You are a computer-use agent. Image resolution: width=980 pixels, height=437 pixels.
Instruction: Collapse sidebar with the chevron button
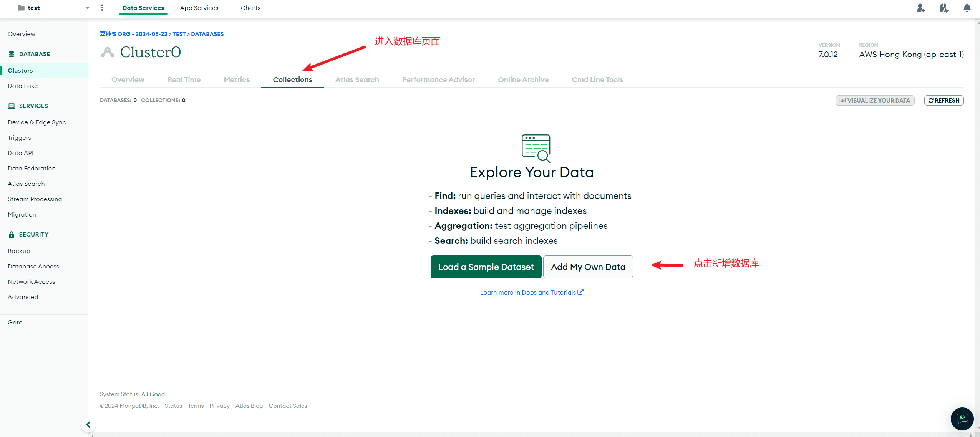88,425
